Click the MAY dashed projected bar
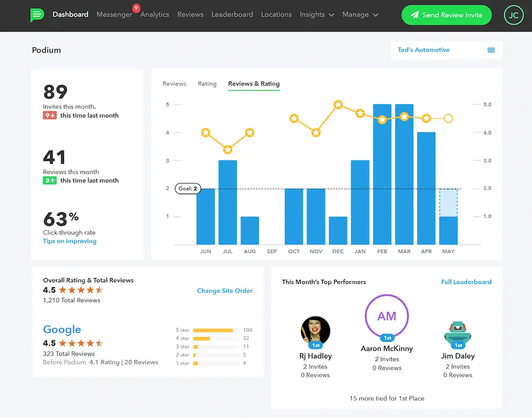Viewport: 532px width, 418px height. click(448, 203)
